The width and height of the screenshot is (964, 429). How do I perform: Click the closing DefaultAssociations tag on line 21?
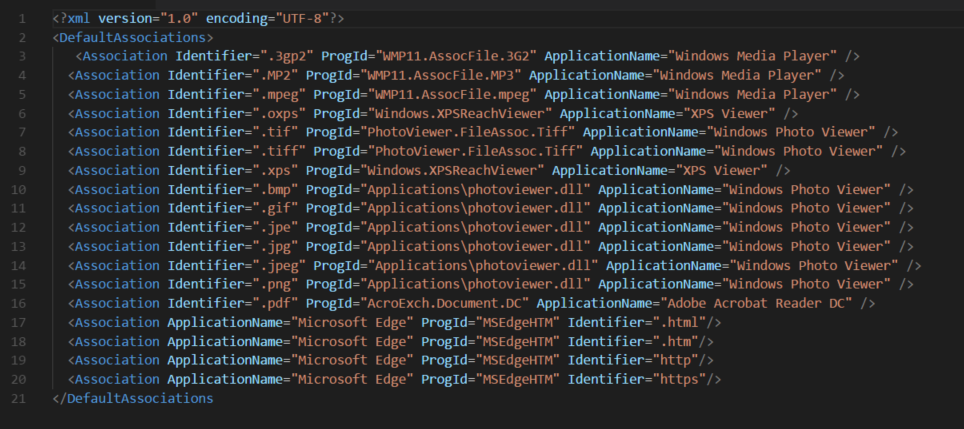click(133, 398)
